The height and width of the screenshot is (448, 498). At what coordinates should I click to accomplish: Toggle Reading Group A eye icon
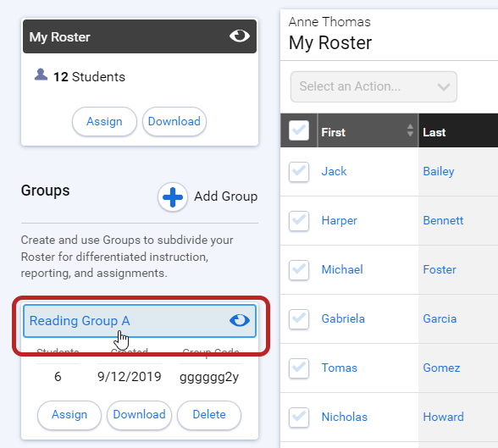pos(240,320)
